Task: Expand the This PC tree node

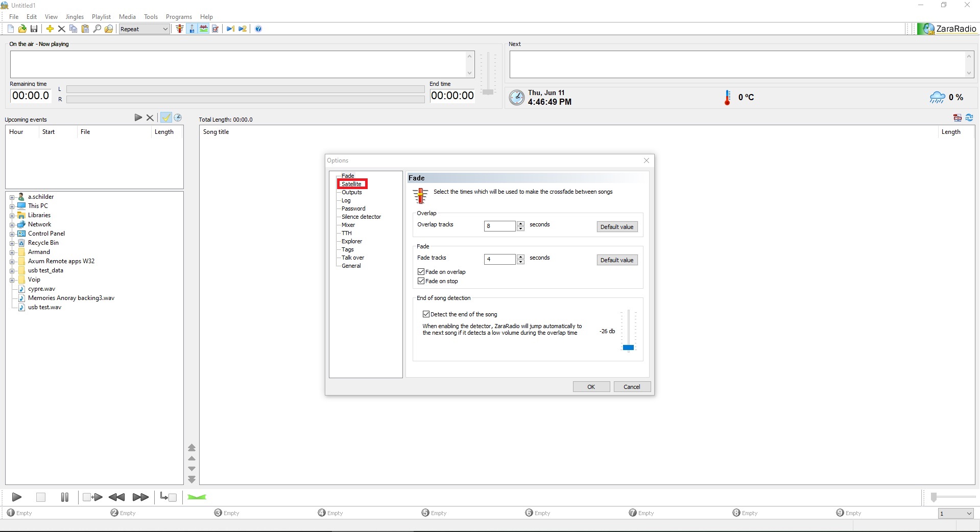Action: pos(12,206)
